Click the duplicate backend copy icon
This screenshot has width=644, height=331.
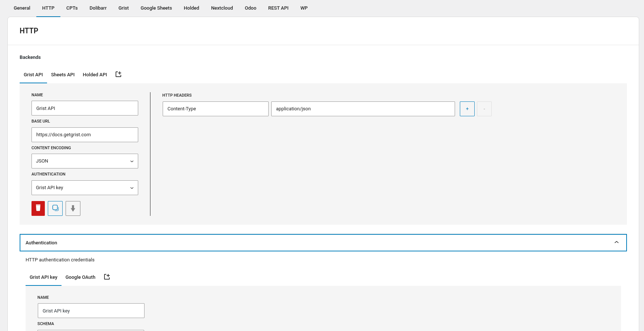(x=55, y=208)
